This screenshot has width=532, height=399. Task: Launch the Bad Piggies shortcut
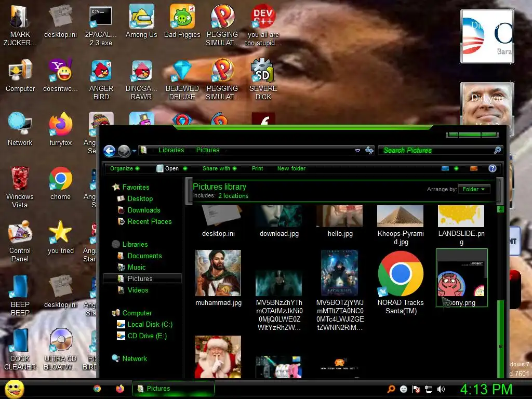tap(182, 21)
